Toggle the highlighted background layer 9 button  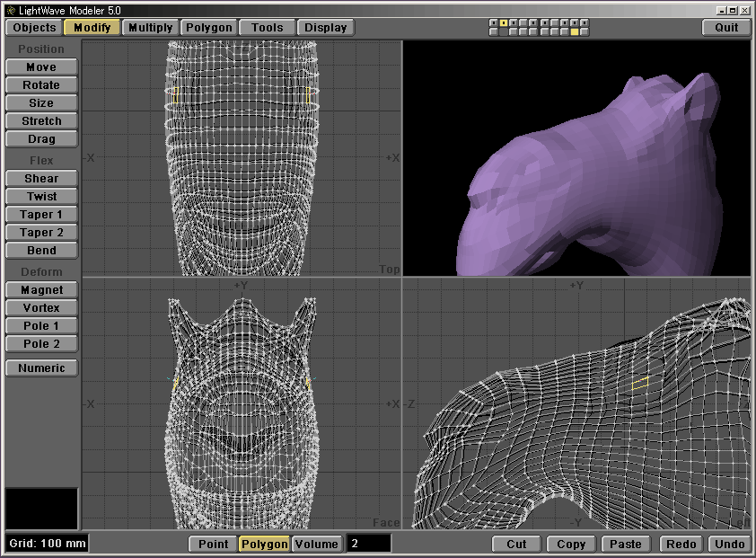pos(575,31)
